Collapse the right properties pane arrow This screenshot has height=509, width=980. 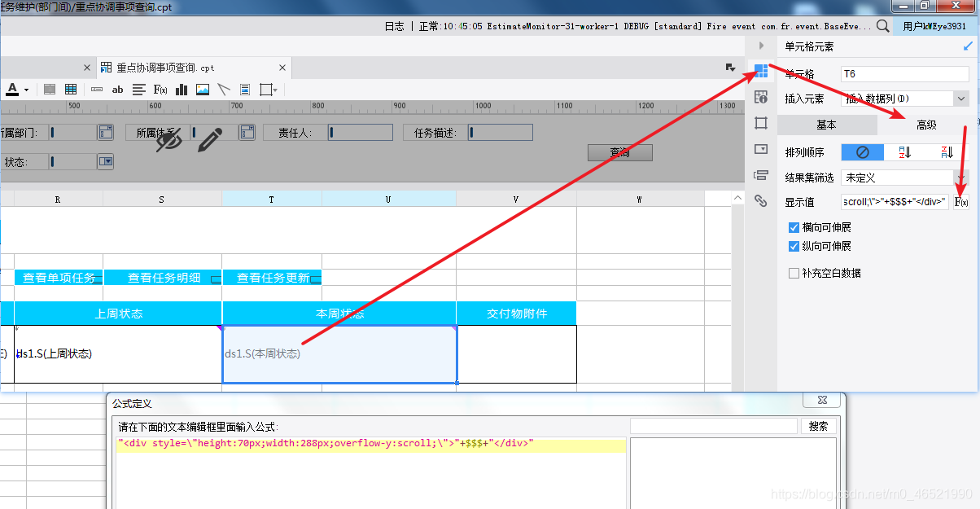point(762,46)
